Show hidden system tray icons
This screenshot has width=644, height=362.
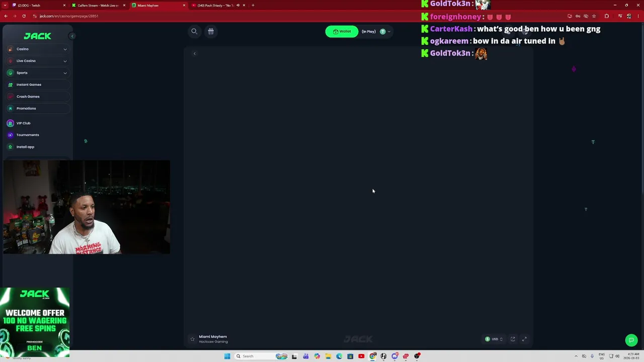pyautogui.click(x=576, y=356)
